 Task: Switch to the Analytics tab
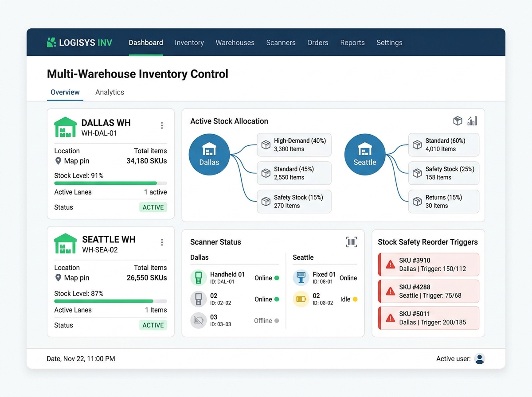pyautogui.click(x=110, y=92)
